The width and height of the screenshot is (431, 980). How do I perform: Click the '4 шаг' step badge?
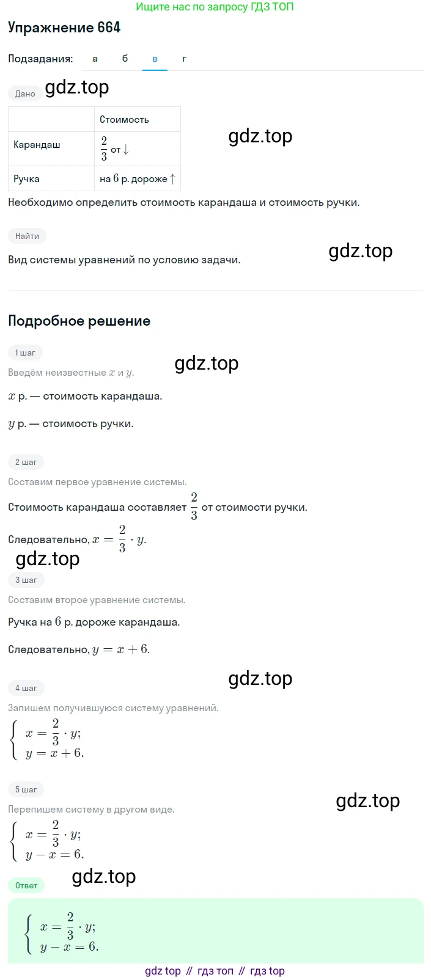[26, 688]
